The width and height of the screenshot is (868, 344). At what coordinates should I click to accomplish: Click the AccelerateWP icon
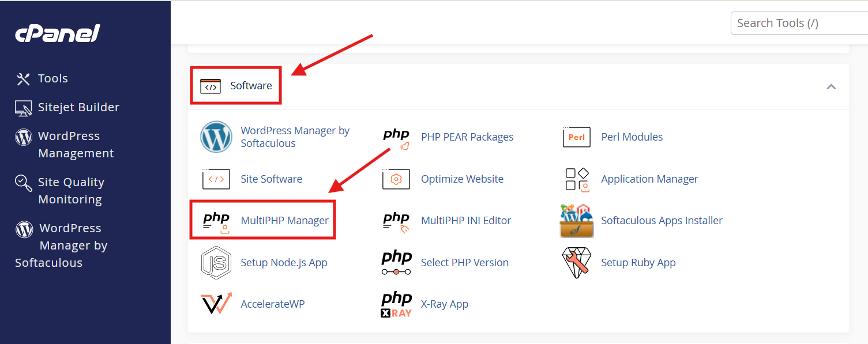pos(216,304)
